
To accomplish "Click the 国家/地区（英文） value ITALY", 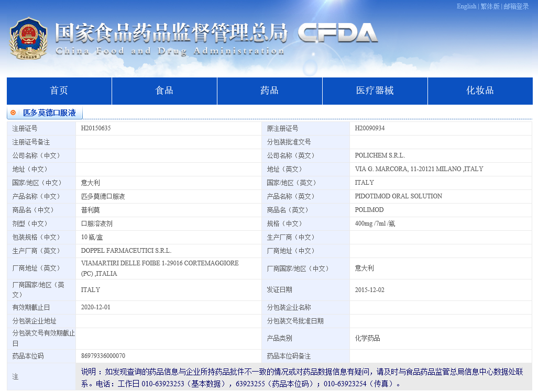I will (365, 183).
